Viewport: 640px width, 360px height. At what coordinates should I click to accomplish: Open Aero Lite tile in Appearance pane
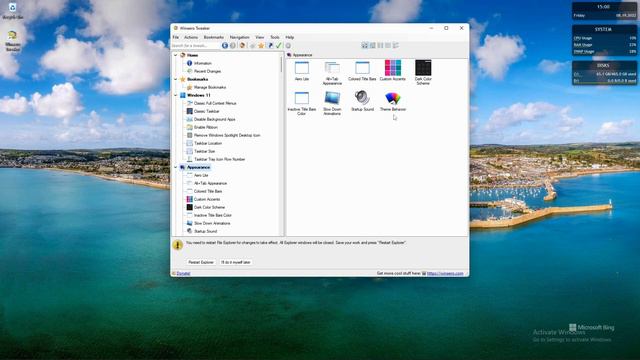[302, 71]
